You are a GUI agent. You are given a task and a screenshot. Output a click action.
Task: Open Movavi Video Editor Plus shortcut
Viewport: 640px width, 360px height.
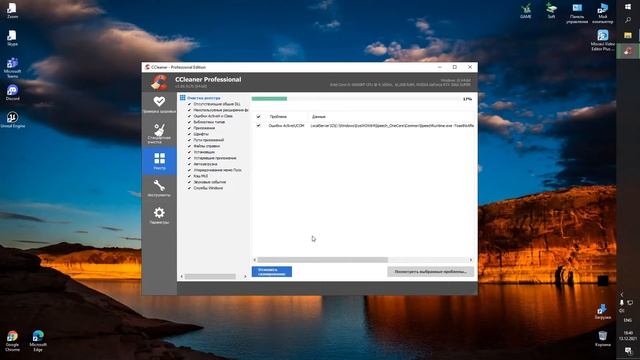click(603, 40)
